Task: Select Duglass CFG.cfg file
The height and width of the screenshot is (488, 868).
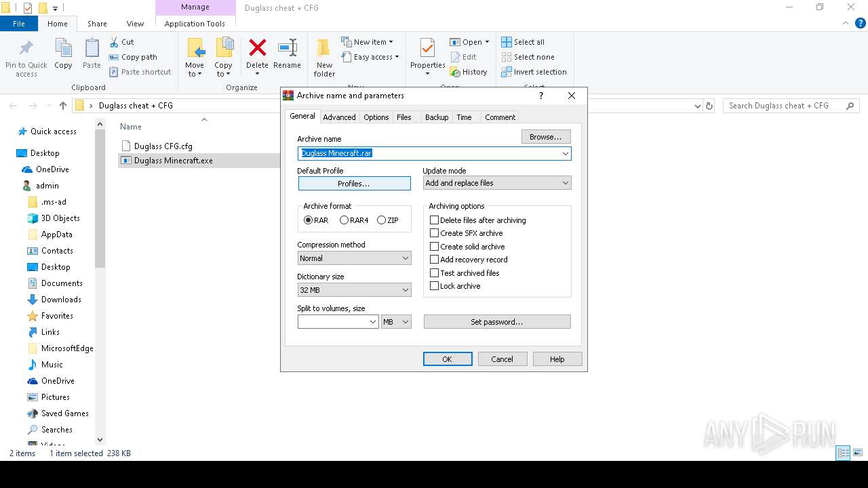Action: [163, 146]
